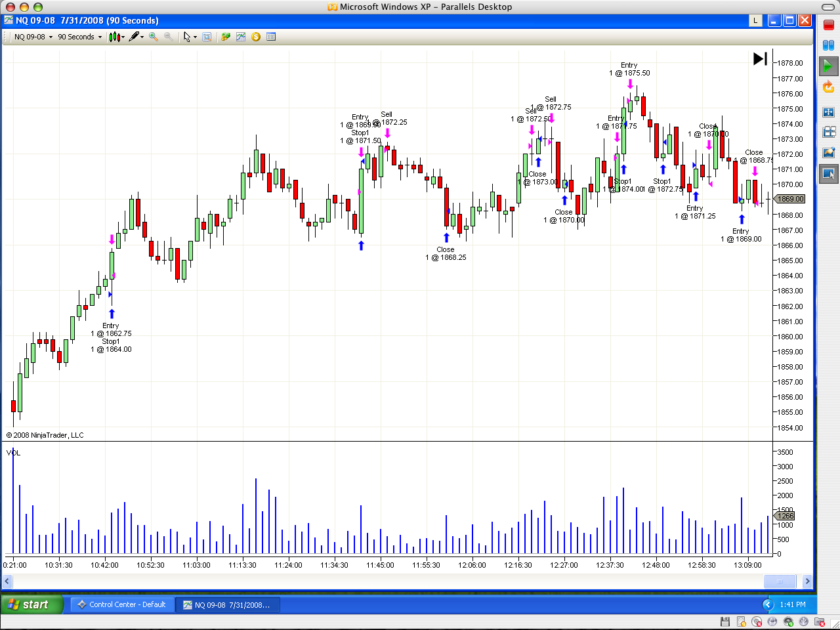Open the NQ 09-08 instrument dropdown
The height and width of the screenshot is (630, 840).
[33, 37]
